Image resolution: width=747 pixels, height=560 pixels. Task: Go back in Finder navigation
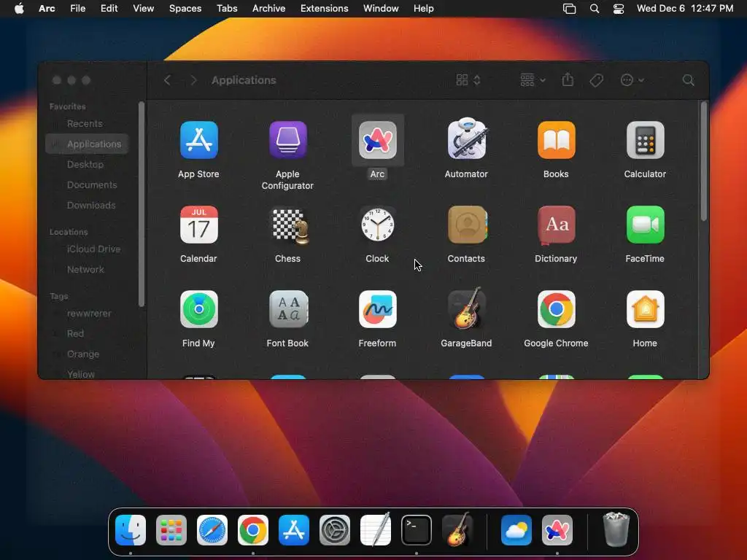[167, 80]
